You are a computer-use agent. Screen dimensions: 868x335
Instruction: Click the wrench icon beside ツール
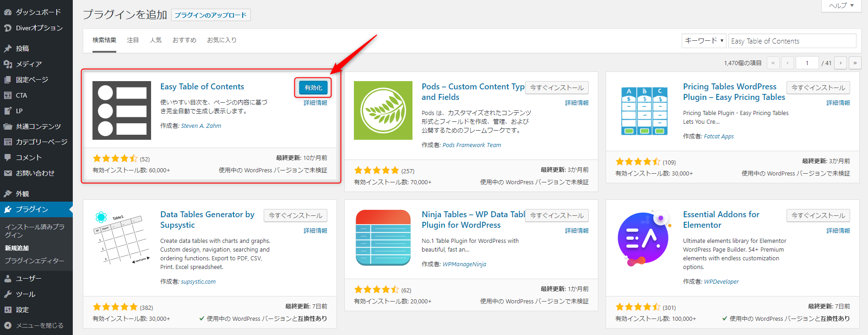[8, 294]
